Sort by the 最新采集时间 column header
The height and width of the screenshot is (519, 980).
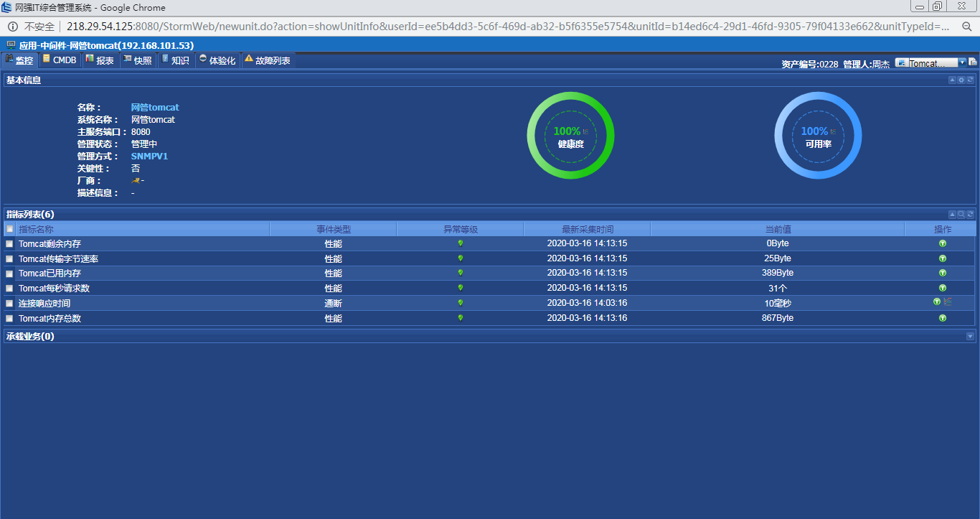[x=588, y=230]
